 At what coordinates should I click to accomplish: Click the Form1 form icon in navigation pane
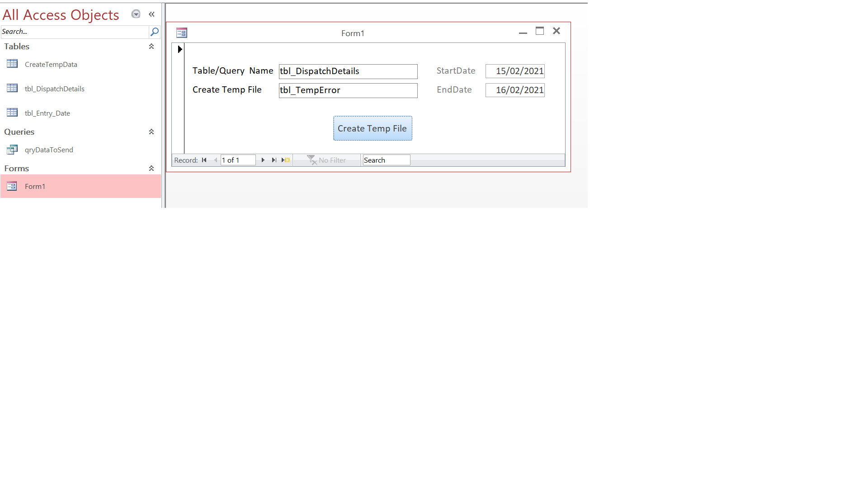point(12,186)
